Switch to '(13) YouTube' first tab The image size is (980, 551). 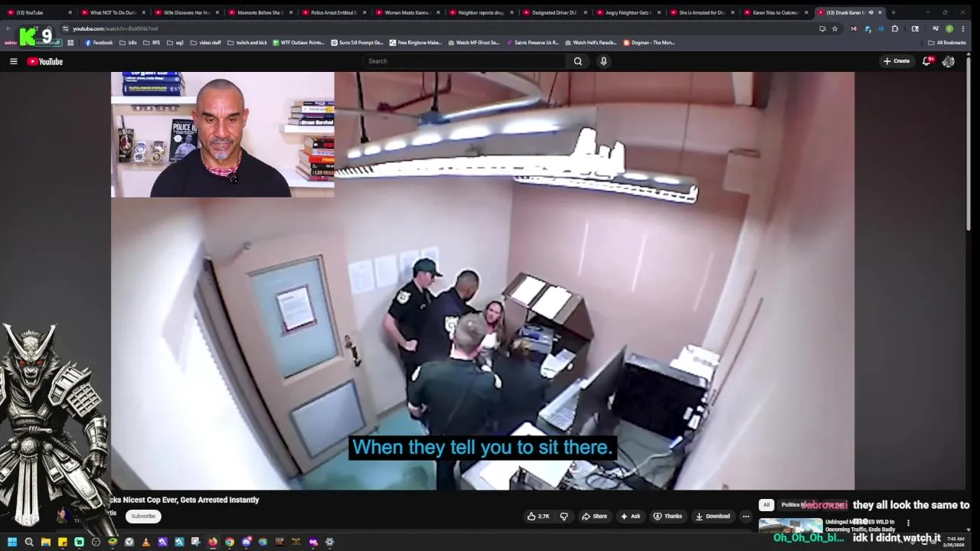[x=37, y=12]
